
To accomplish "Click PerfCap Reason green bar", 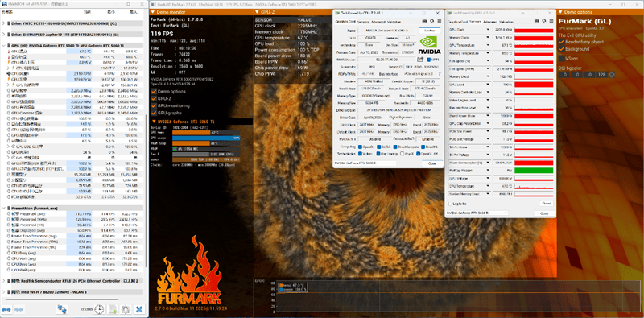I will coord(534,170).
